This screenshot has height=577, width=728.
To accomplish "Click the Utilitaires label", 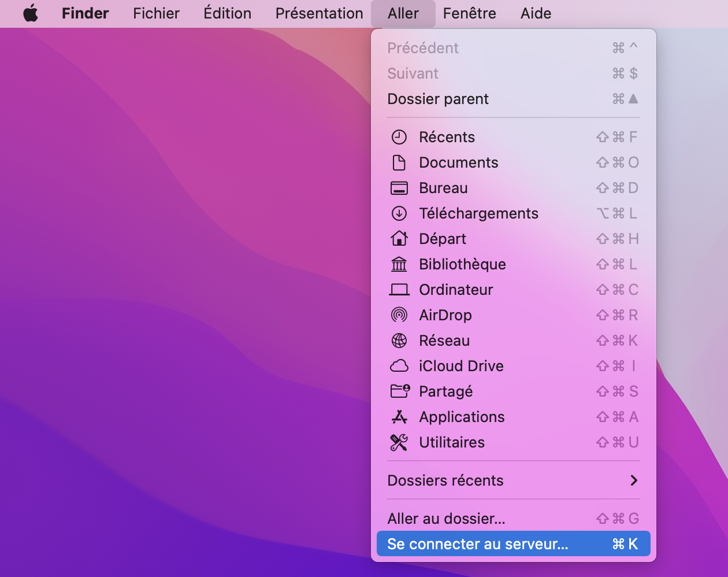I will (x=452, y=442).
